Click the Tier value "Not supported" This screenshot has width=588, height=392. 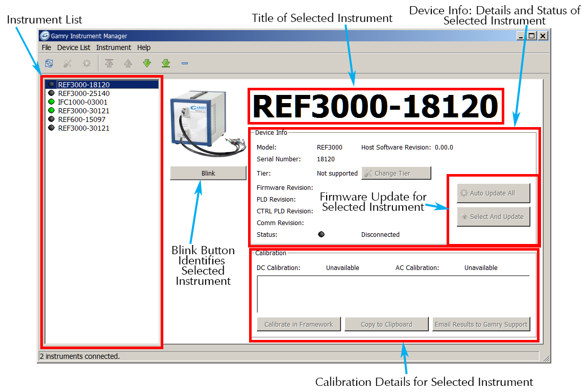pos(337,174)
